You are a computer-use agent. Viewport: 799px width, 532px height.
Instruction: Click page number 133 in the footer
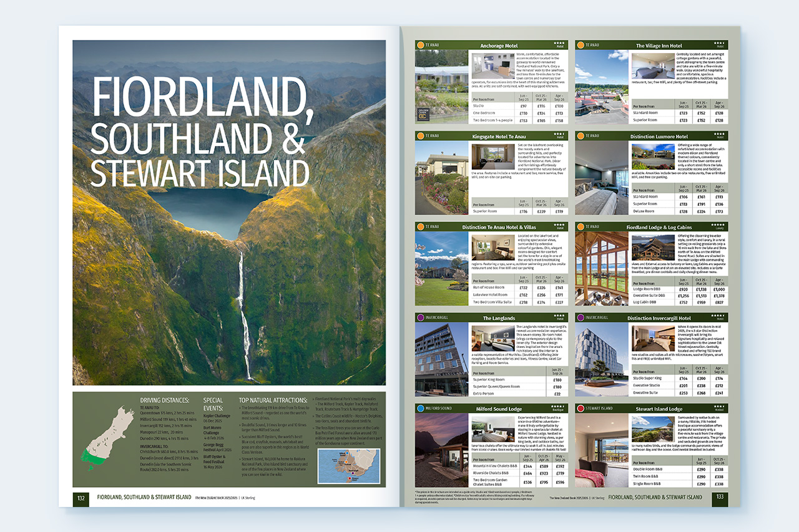coord(719,497)
